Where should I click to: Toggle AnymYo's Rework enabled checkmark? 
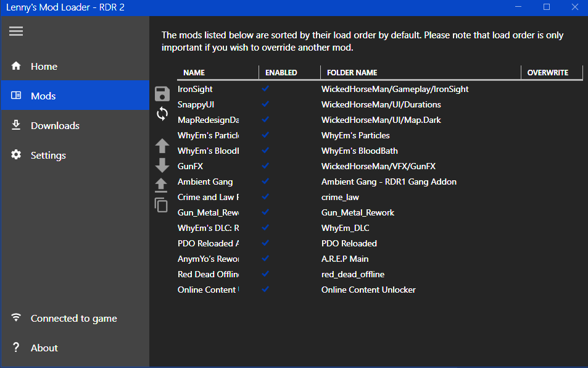(x=265, y=258)
